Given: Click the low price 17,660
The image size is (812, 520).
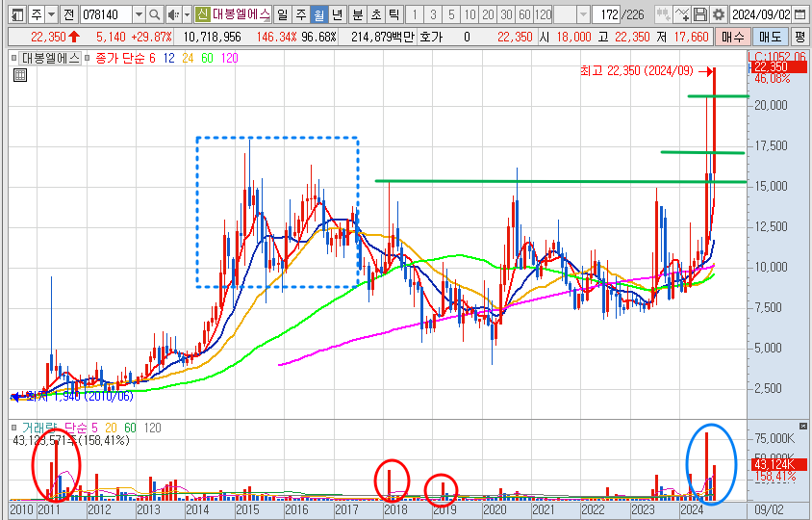Looking at the screenshot, I should click(692, 37).
